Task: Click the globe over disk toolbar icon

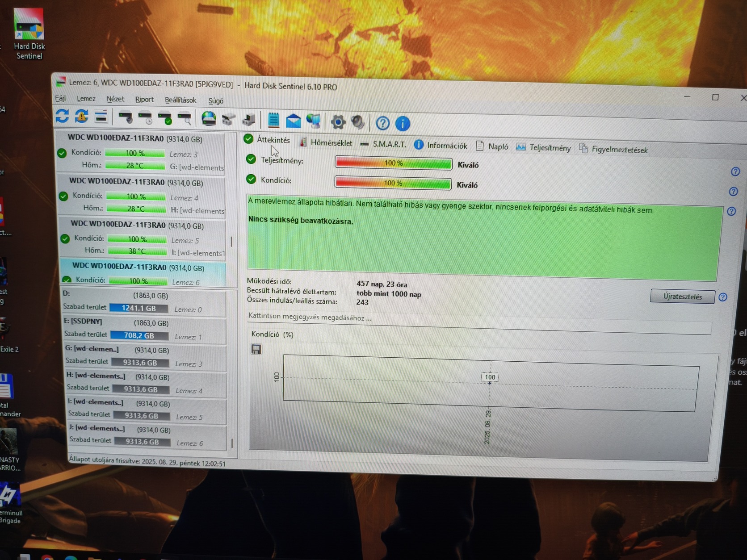Action: [209, 119]
